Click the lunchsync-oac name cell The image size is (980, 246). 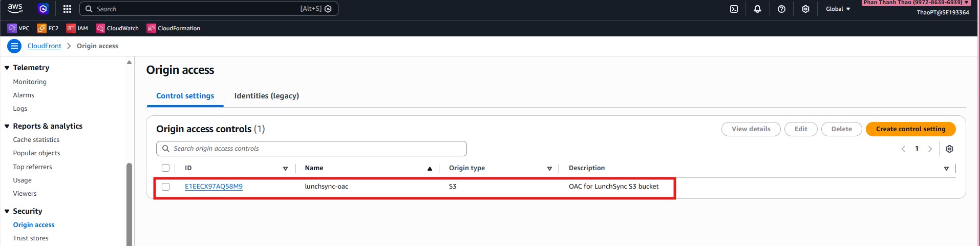click(x=326, y=187)
